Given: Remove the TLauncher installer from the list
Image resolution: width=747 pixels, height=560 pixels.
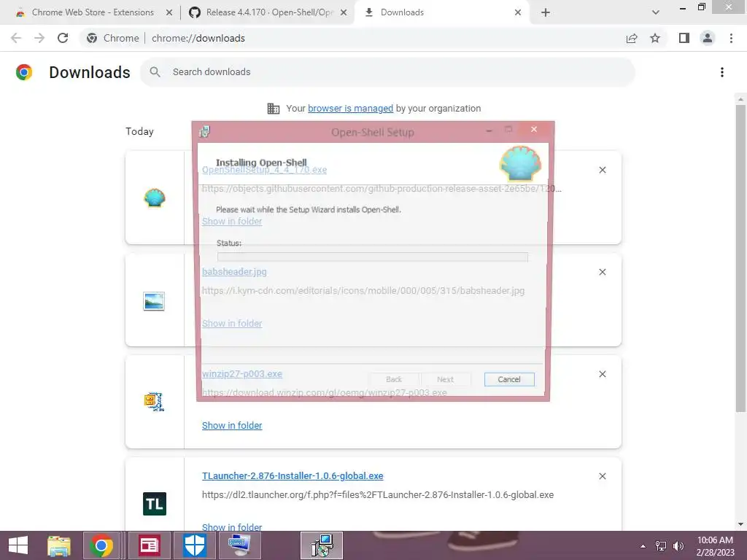Looking at the screenshot, I should (x=602, y=476).
